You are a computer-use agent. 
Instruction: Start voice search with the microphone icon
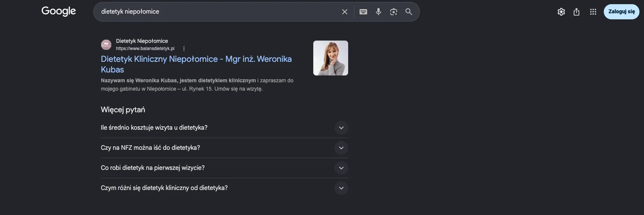click(379, 12)
